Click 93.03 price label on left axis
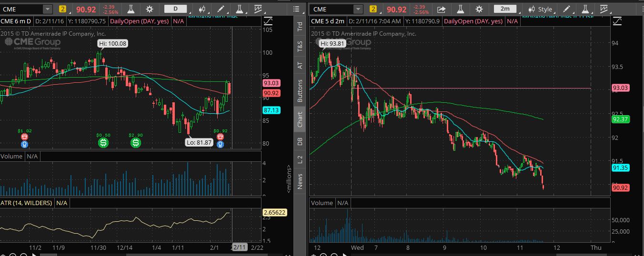 click(x=271, y=83)
